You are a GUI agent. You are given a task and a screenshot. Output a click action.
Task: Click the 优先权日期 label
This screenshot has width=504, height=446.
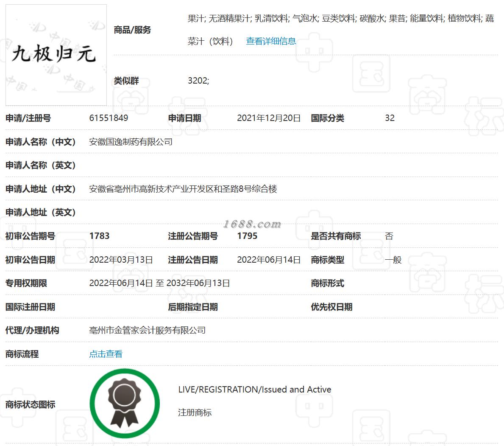point(332,307)
